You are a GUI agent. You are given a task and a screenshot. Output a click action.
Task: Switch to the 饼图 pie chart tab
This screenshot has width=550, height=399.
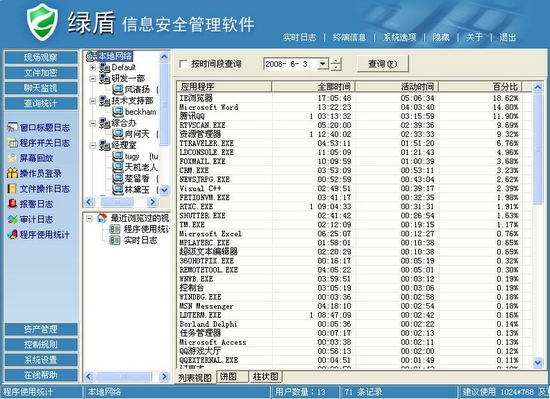click(x=228, y=377)
